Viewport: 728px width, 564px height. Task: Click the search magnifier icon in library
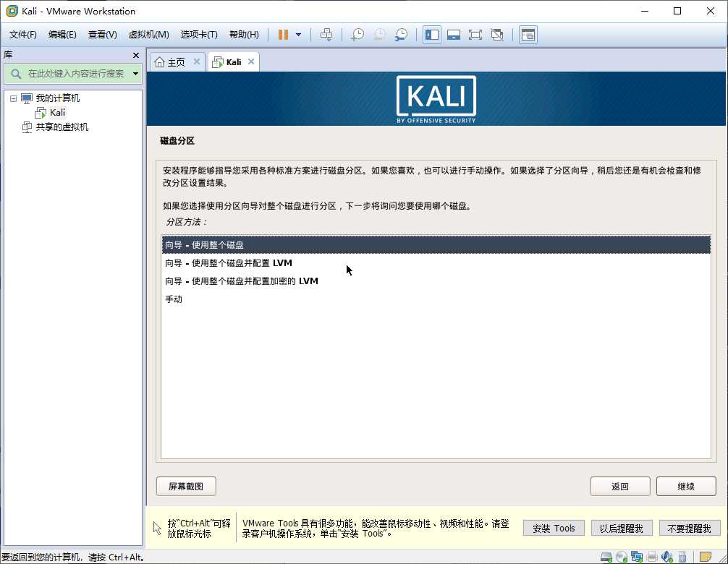[x=16, y=74]
